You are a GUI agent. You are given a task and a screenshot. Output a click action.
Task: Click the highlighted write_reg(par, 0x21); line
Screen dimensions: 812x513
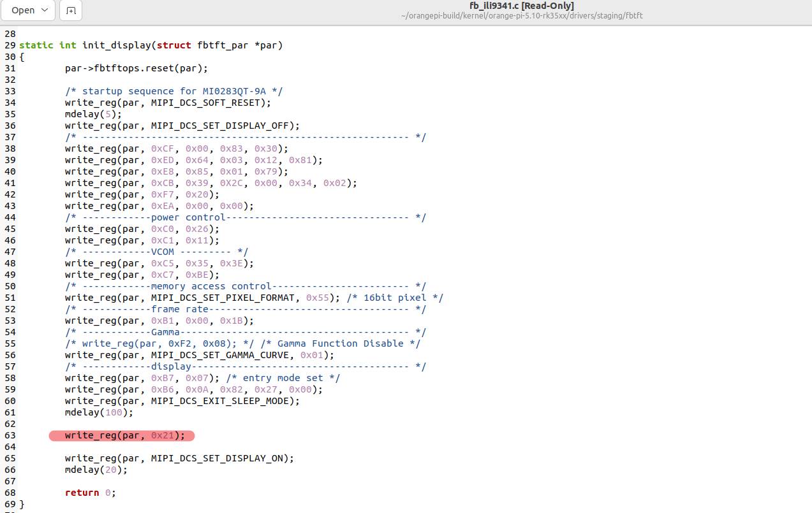(125, 435)
